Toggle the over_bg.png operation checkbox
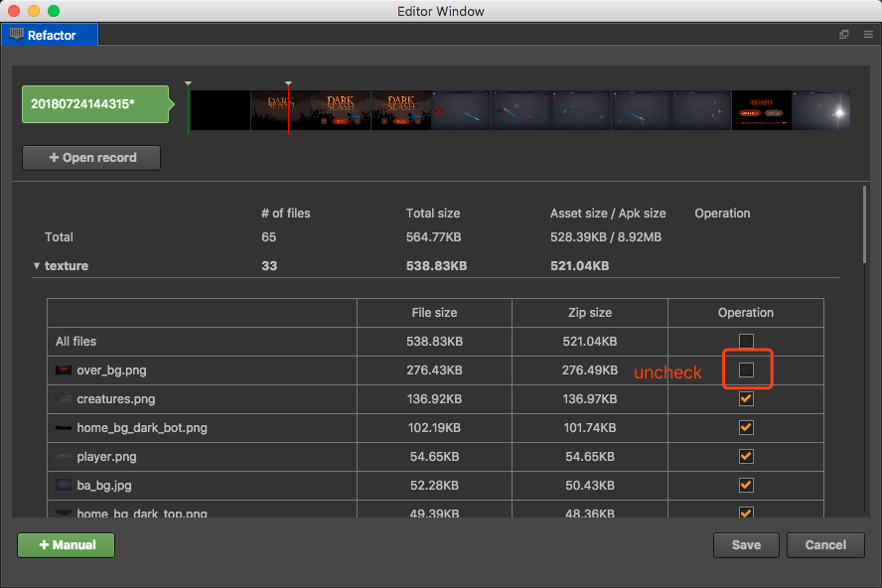Screen dimensions: 882x588 (746, 369)
